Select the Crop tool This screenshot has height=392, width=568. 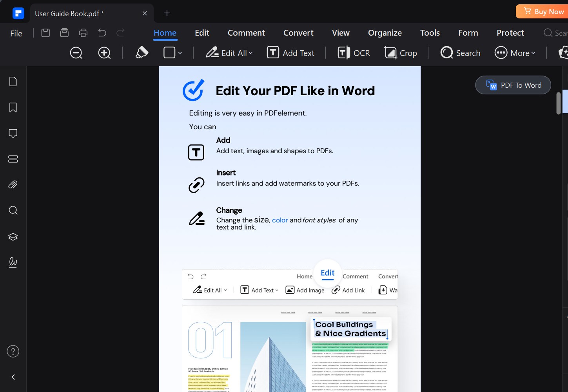tap(401, 53)
